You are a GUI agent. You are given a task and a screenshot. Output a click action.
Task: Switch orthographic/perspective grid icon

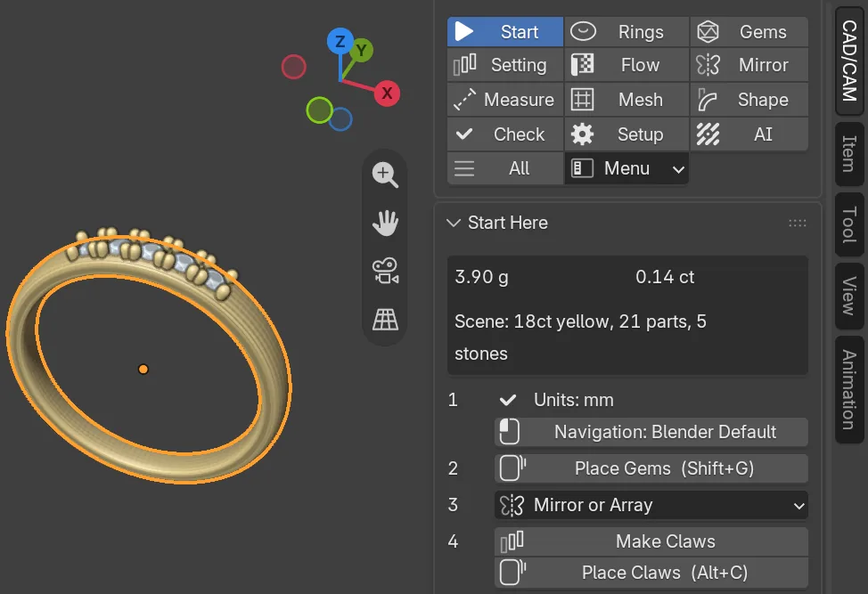pos(385,319)
